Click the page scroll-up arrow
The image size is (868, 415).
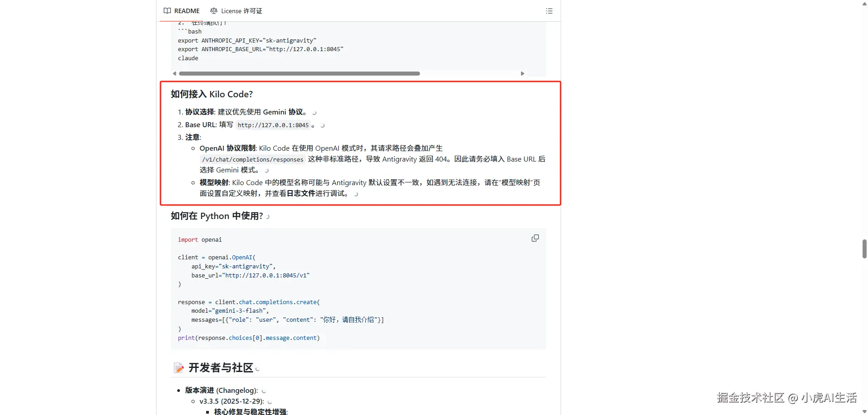(864, 3)
